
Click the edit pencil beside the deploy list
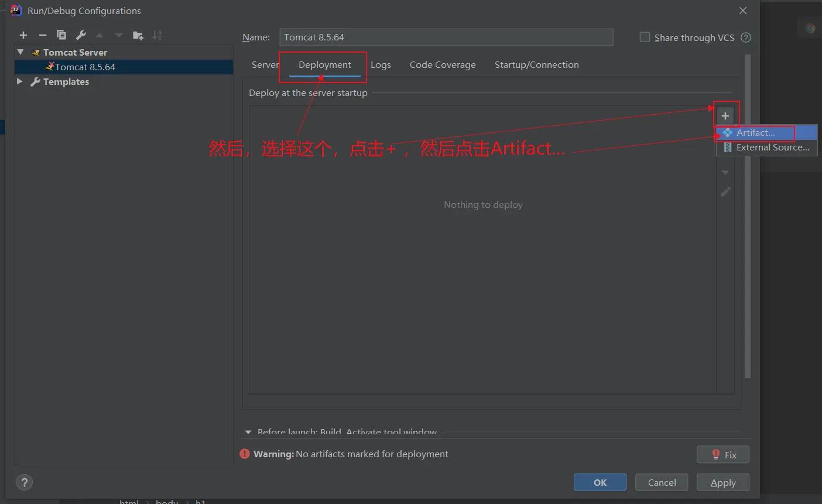(x=725, y=192)
